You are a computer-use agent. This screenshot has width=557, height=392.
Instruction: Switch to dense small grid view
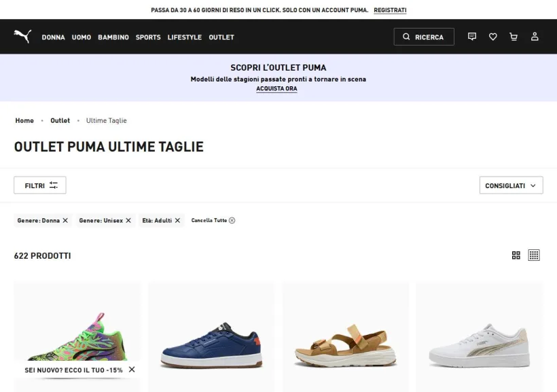534,255
